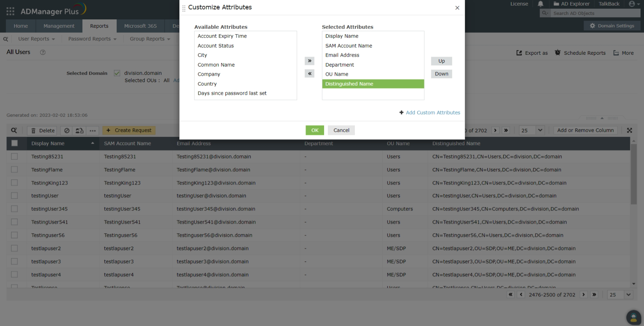Expand the User Reports dropdown
Image resolution: width=644 pixels, height=326 pixels.
36,39
